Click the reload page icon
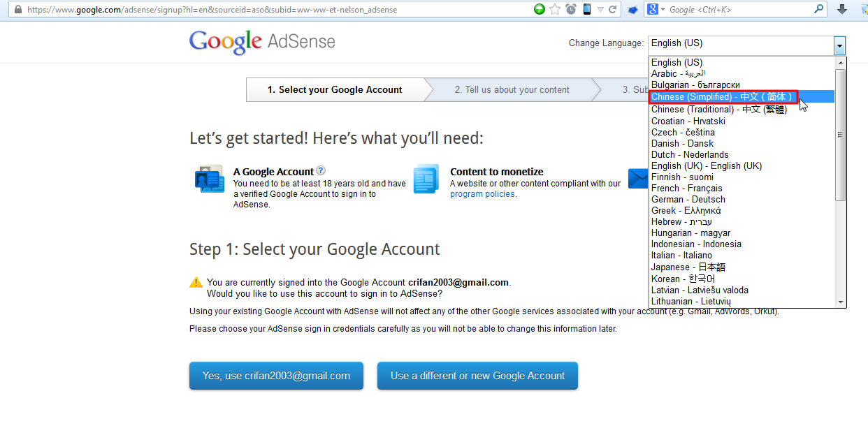Image resolution: width=868 pixels, height=435 pixels. click(613, 9)
